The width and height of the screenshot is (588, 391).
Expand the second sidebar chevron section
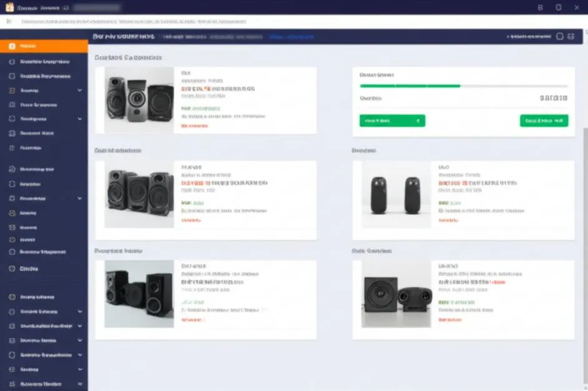tap(79, 119)
